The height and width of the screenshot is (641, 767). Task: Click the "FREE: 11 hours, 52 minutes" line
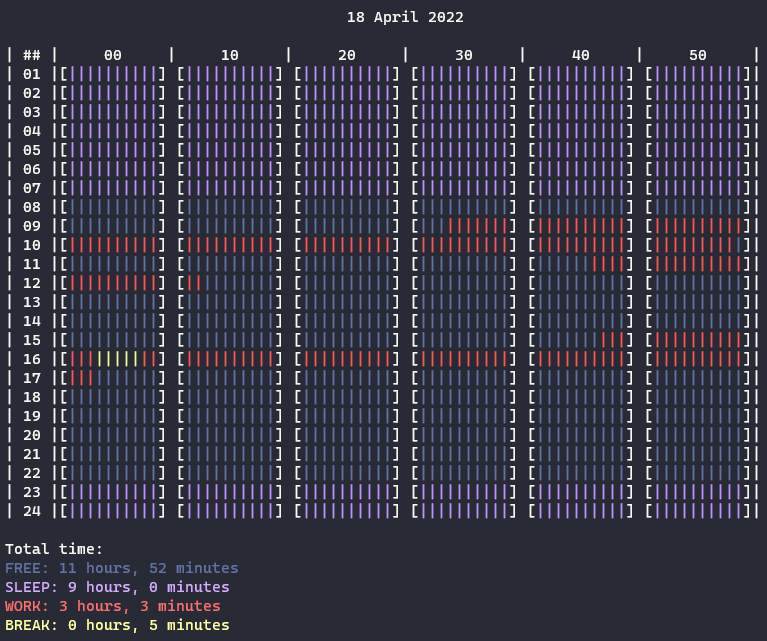tap(121, 568)
